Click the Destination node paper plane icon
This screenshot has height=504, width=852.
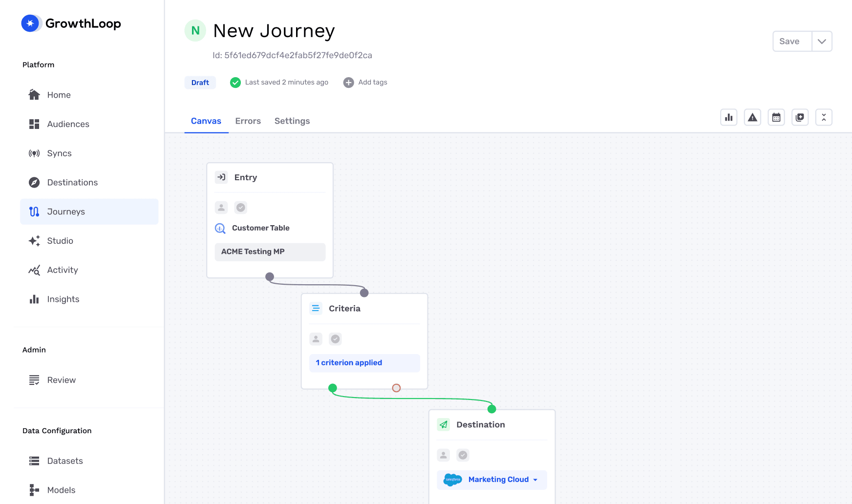tap(443, 424)
